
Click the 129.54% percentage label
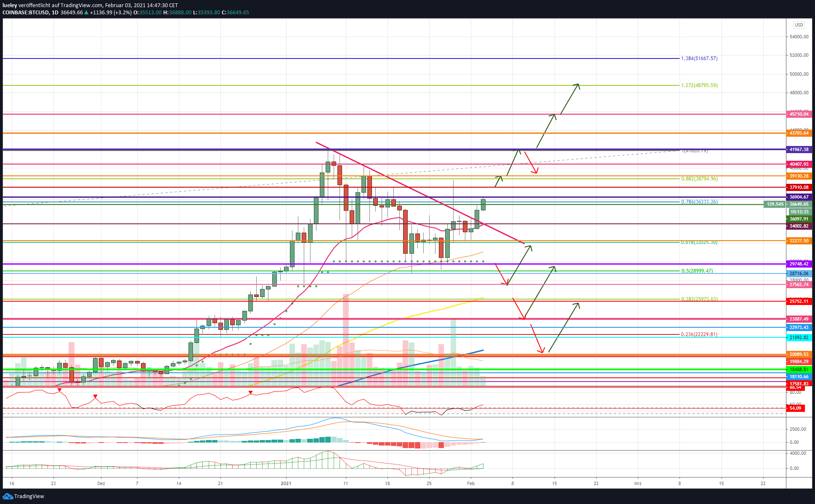pos(775,204)
